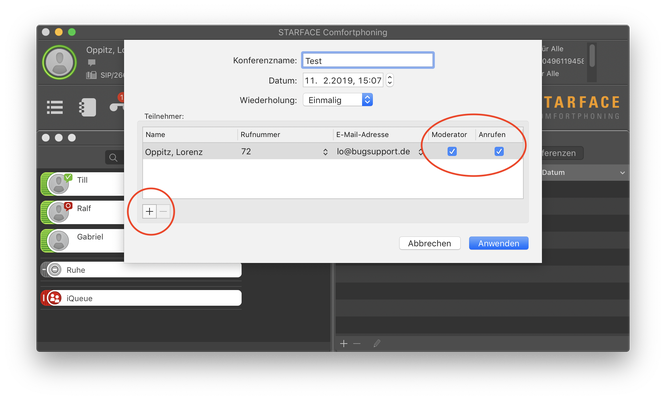Delete conference with bottom minus icon
The width and height of the screenshot is (666, 400).
pos(357,344)
